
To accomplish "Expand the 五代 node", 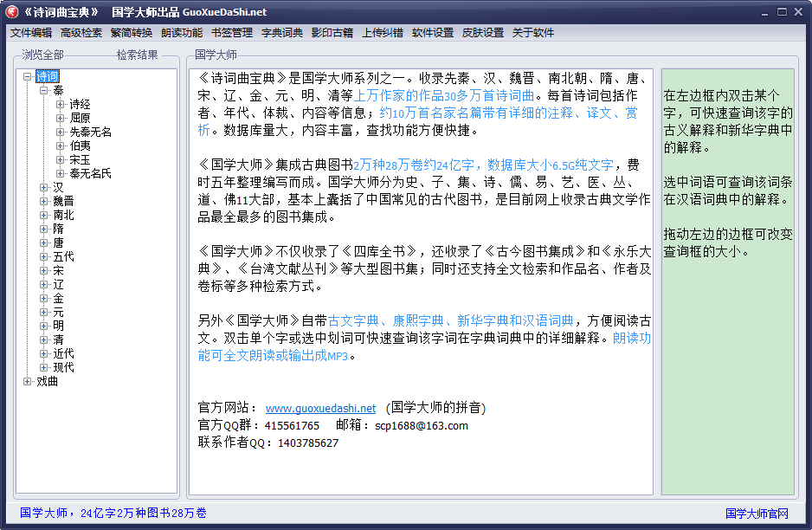I will (44, 256).
